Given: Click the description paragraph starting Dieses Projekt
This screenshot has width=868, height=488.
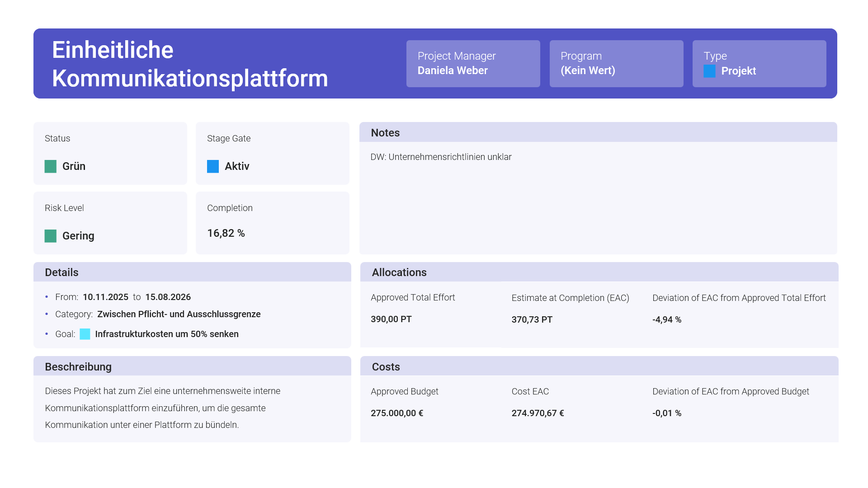Looking at the screenshot, I should tap(162, 408).
